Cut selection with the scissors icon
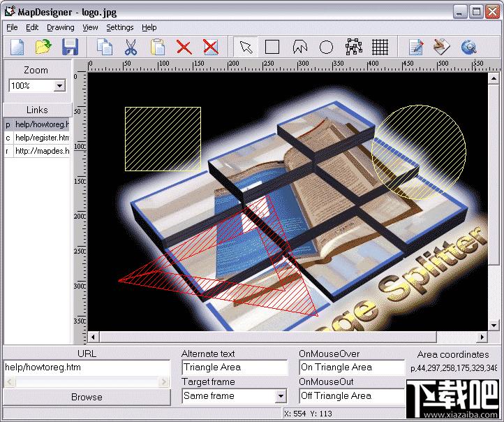This screenshot has width=504, height=422. [x=131, y=47]
